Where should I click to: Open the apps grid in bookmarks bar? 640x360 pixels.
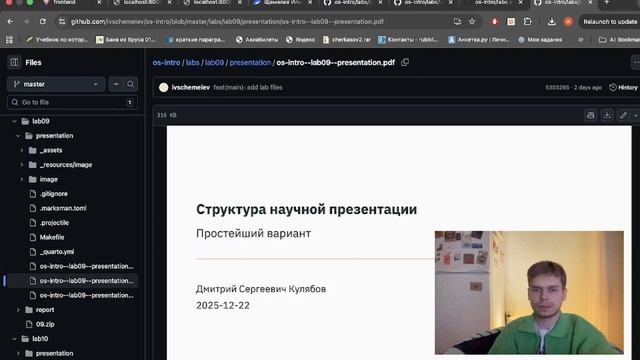tap(9, 40)
